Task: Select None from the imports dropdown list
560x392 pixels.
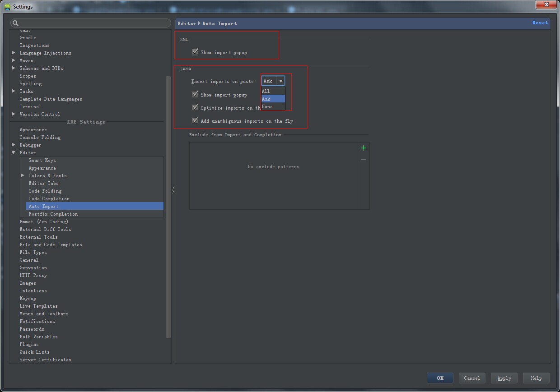Action: [x=266, y=106]
